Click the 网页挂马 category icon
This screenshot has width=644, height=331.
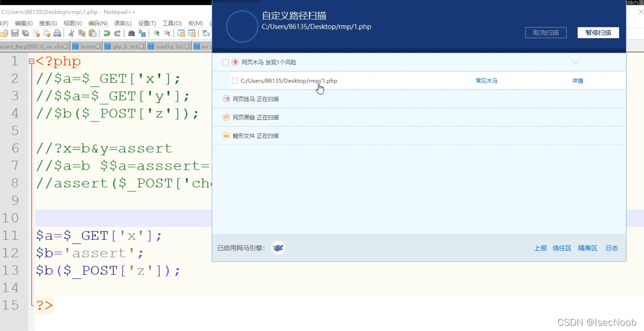pyautogui.click(x=226, y=99)
